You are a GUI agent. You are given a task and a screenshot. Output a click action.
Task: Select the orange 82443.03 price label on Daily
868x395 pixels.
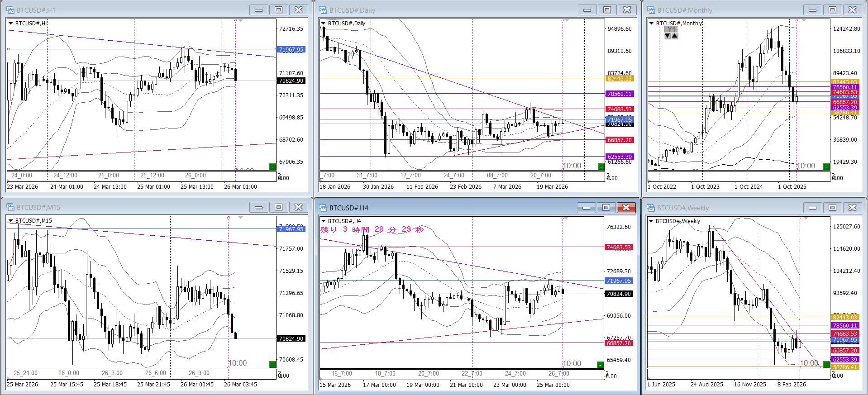coord(619,79)
